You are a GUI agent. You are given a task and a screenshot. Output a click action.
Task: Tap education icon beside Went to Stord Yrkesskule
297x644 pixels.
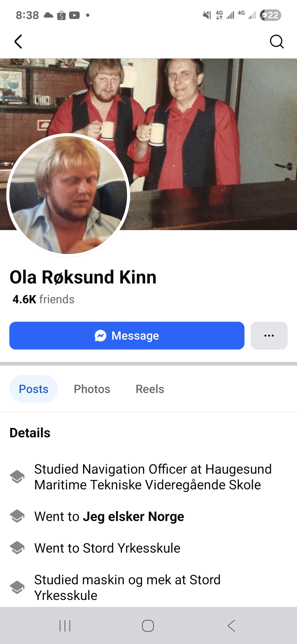pyautogui.click(x=17, y=548)
